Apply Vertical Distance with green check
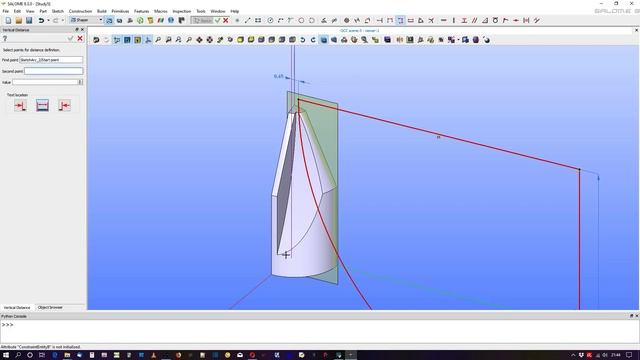640x360 pixels. pyautogui.click(x=71, y=38)
